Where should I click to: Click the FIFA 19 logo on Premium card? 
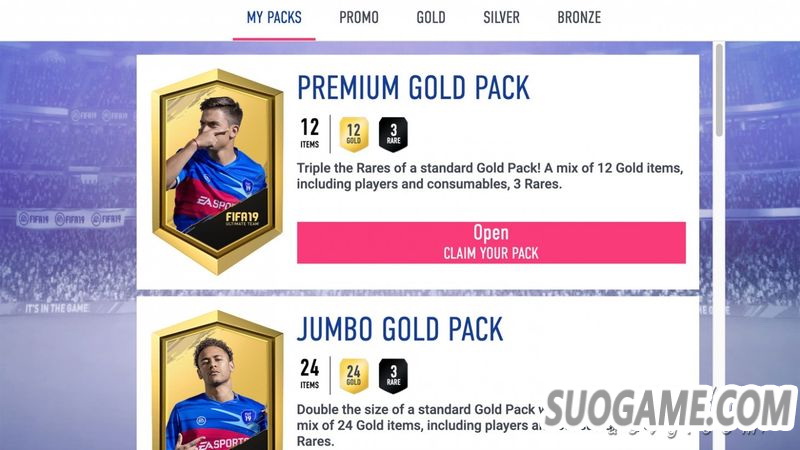click(242, 218)
